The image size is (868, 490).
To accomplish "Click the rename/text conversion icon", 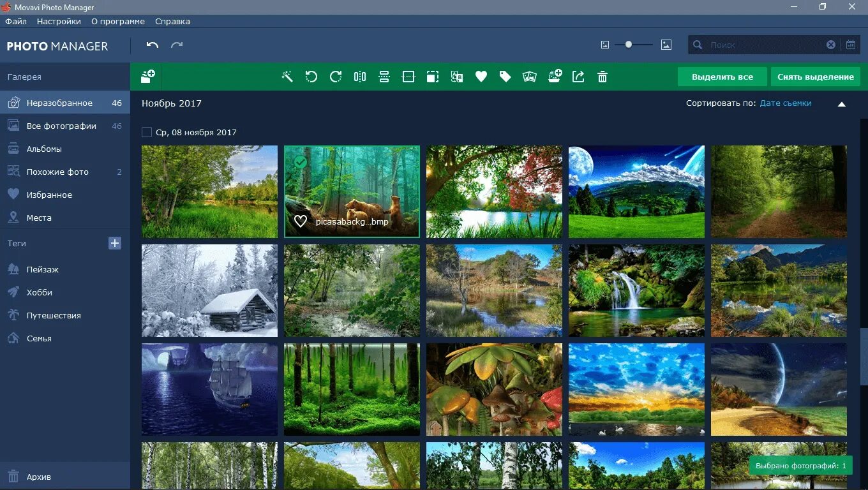I will 457,77.
